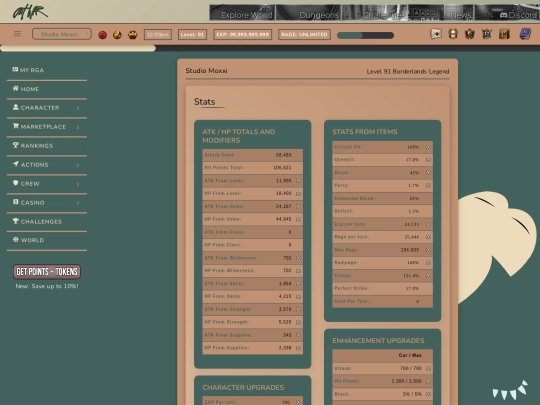Screen dimensions: 540x405
Task: Expand the Crew sidebar submenu chevron
Action: [x=78, y=184]
